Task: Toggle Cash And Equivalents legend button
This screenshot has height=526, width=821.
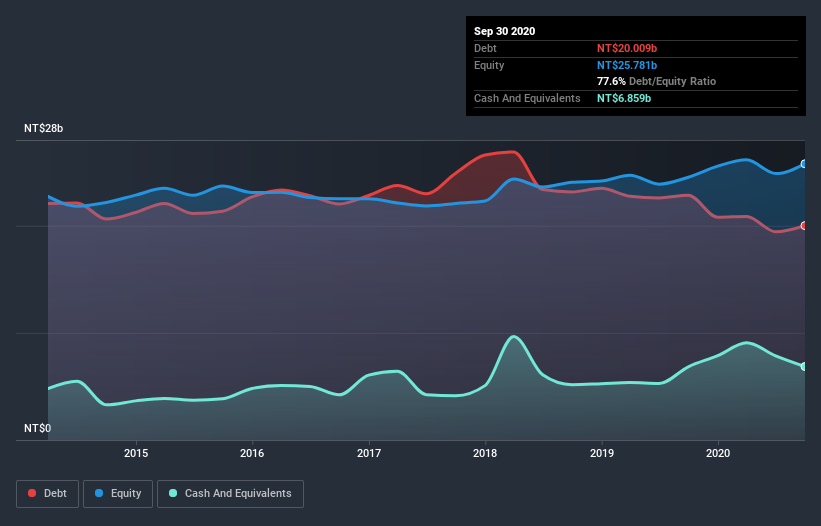Action: point(230,494)
